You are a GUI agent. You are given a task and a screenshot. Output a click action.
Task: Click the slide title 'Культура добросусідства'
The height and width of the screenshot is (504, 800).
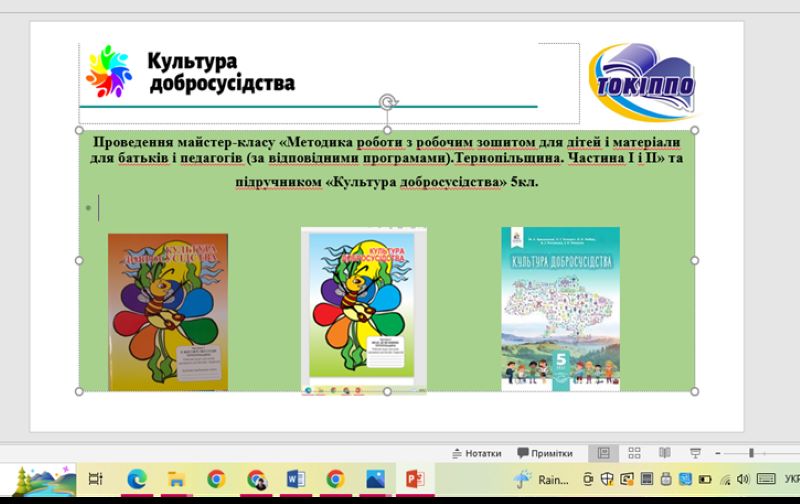point(221,72)
